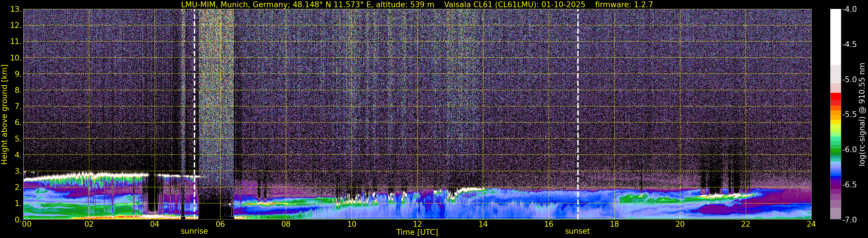Viewport: 868px width, 238px height.
Task: Click the time axis tick label '22'
Action: pyautogui.click(x=746, y=224)
